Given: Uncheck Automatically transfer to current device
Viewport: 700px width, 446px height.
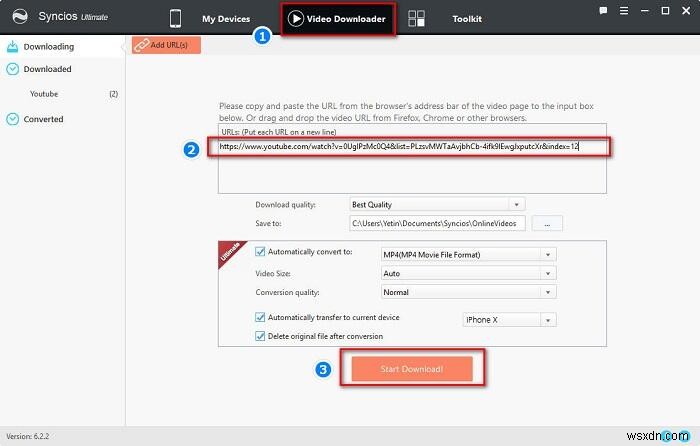Looking at the screenshot, I should point(260,317).
